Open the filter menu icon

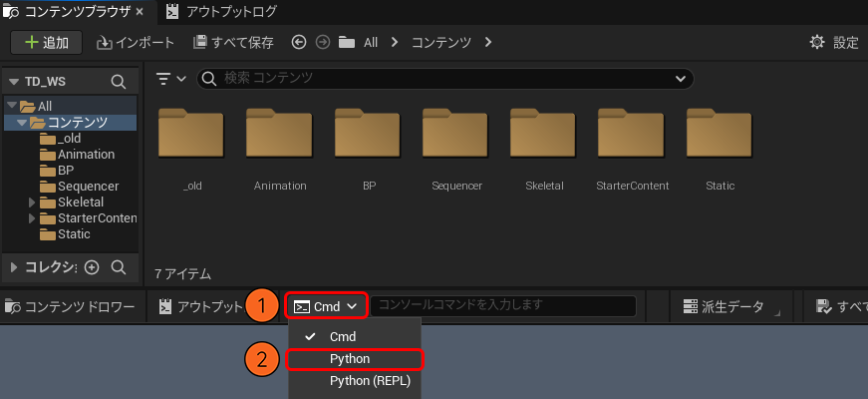tap(171, 79)
